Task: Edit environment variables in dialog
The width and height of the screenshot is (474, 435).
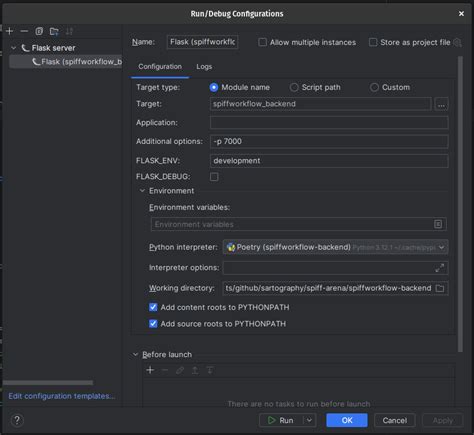Action: [x=438, y=224]
